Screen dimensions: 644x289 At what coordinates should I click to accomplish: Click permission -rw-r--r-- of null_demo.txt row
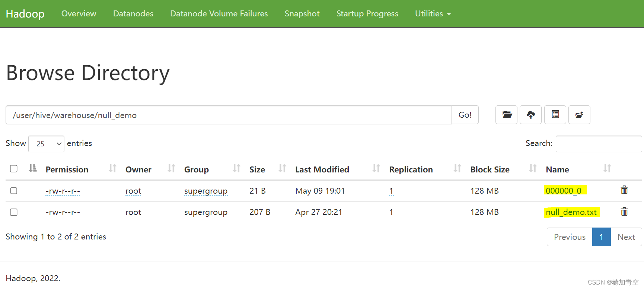point(63,212)
